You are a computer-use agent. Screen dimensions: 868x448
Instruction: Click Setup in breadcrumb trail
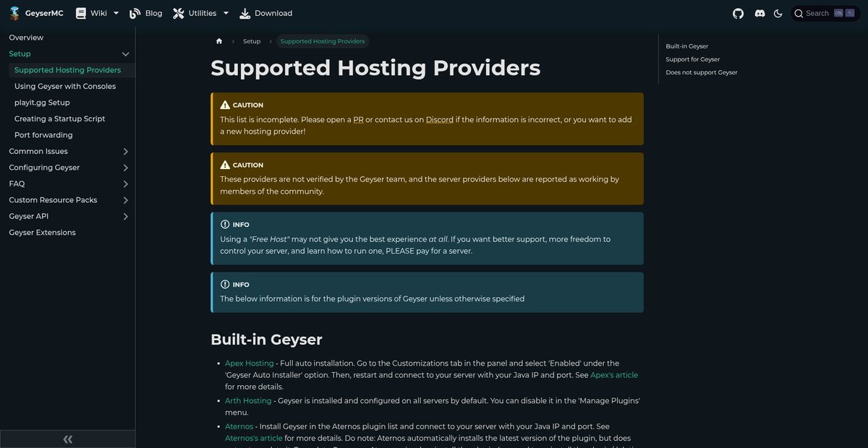click(x=252, y=41)
